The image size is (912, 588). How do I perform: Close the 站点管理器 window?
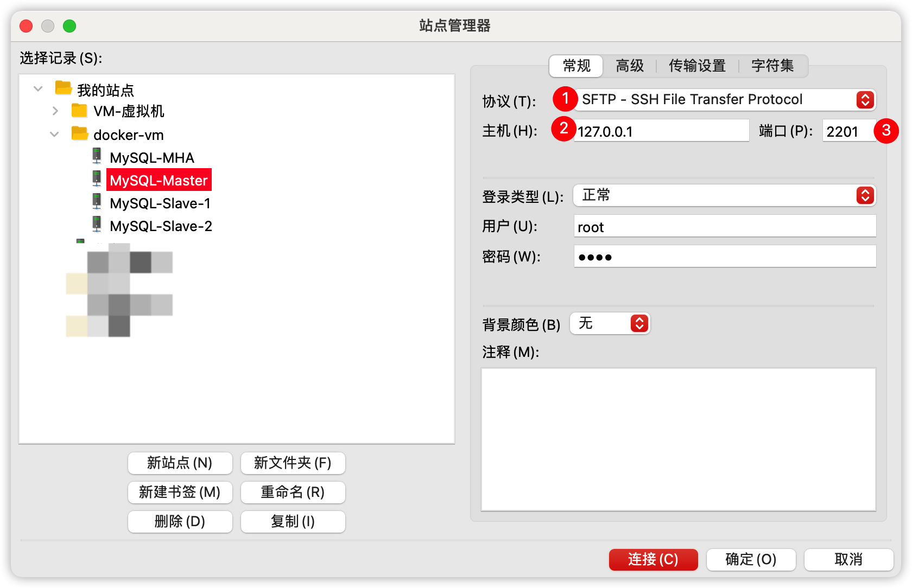click(x=26, y=25)
